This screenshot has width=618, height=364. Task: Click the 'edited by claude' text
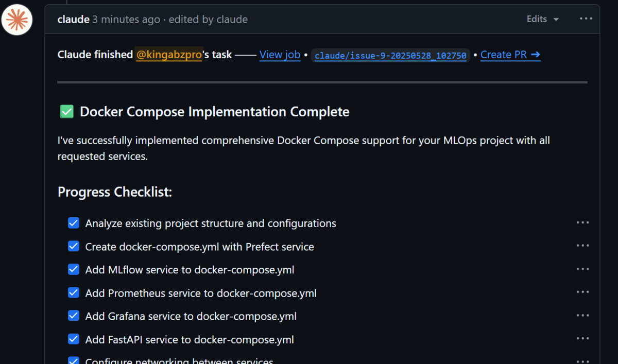point(208,20)
